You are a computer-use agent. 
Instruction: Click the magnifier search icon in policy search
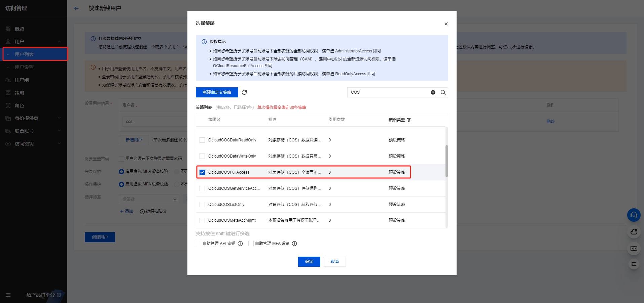[x=443, y=92]
